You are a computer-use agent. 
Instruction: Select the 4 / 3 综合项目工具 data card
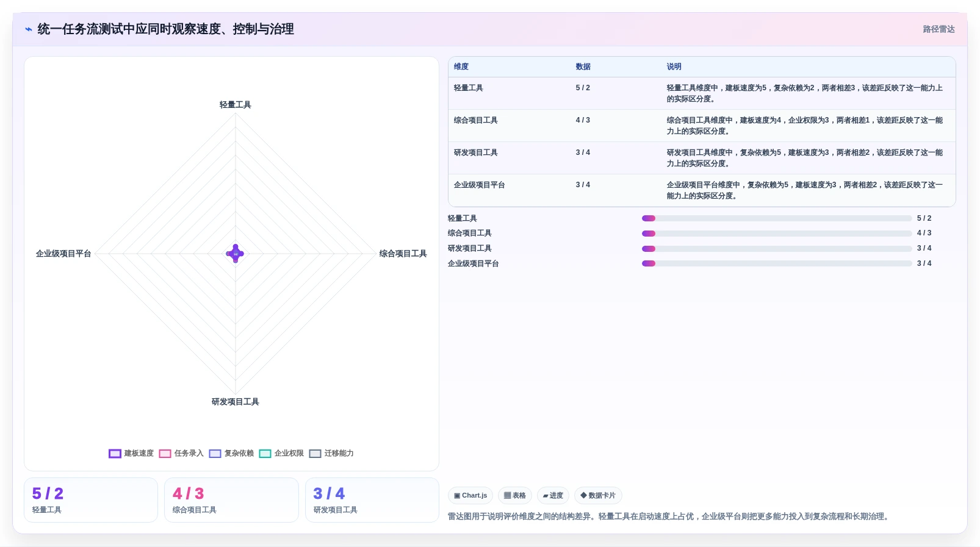[x=231, y=500]
